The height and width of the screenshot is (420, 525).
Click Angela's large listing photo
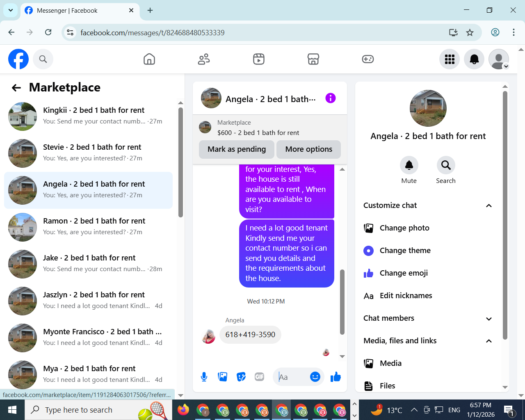428,108
